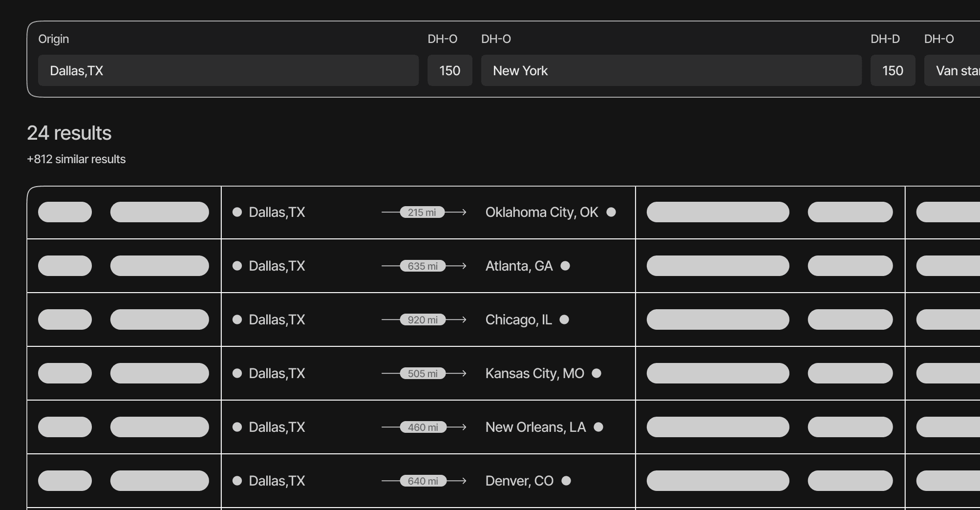Select the Atlanta, GA destination
Viewport: 980px width, 510px height.
[519, 266]
